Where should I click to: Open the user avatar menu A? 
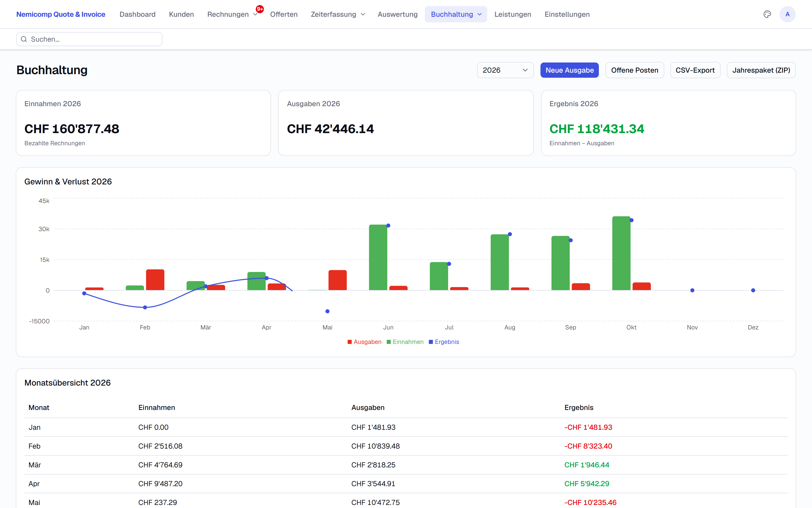[x=787, y=14]
